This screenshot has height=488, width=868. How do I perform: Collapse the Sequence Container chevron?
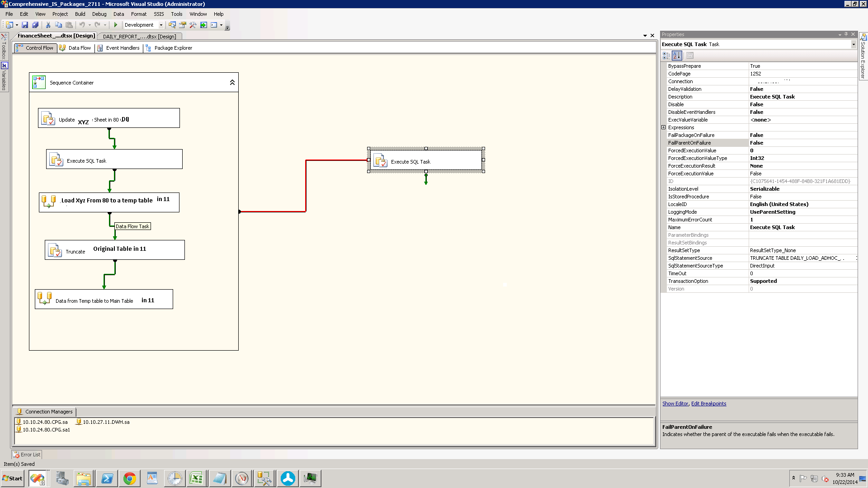[x=232, y=82]
